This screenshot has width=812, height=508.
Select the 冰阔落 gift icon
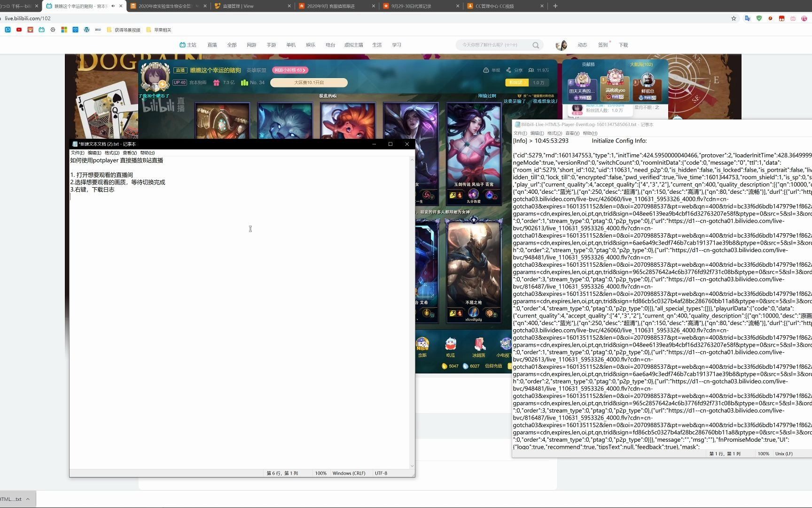click(x=479, y=344)
